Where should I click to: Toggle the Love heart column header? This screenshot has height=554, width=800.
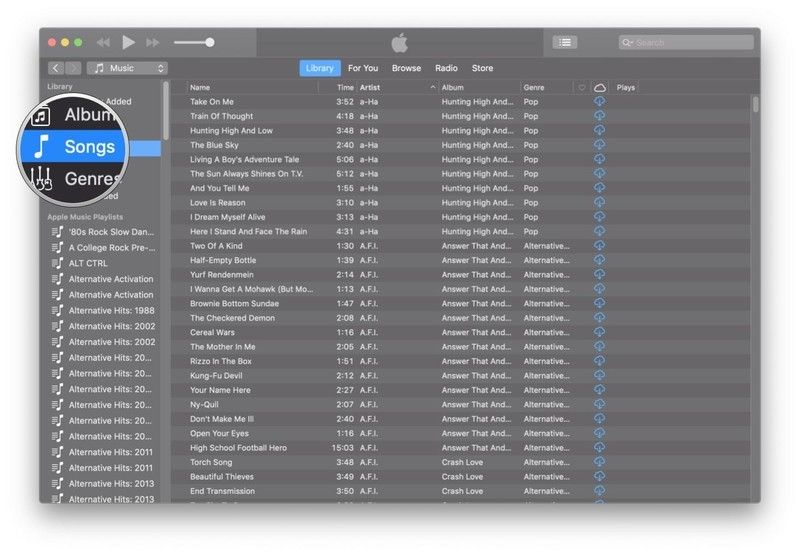[x=582, y=88]
